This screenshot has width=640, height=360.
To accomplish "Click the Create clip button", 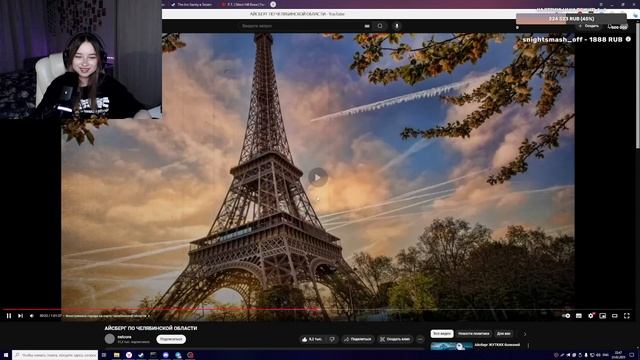I will pyautogui.click(x=395, y=339).
